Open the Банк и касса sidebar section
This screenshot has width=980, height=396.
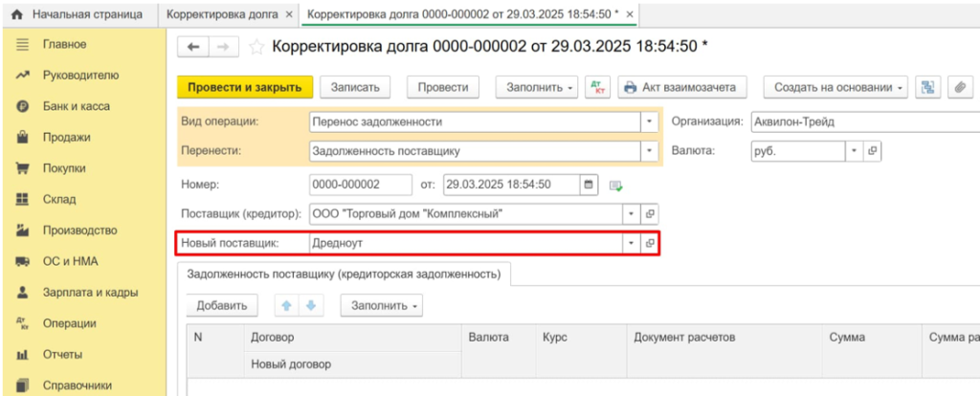tap(76, 106)
